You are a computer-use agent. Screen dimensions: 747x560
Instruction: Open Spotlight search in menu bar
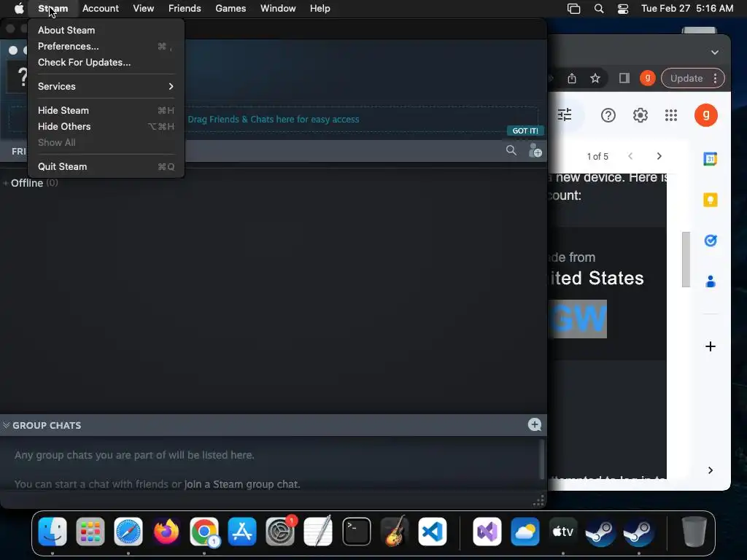click(599, 9)
